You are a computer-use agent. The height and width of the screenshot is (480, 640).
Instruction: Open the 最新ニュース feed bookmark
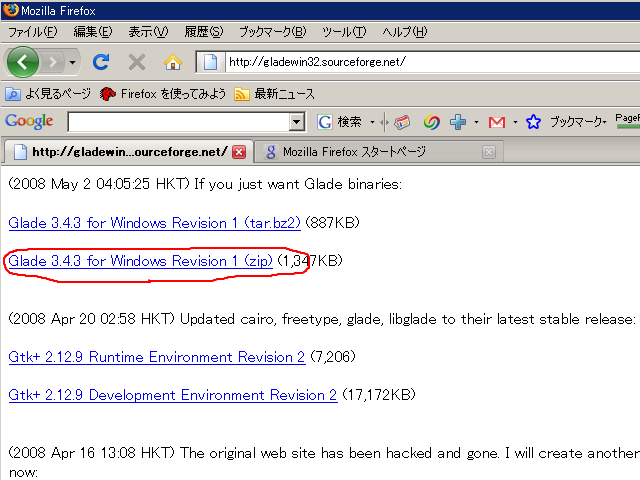pos(274,94)
